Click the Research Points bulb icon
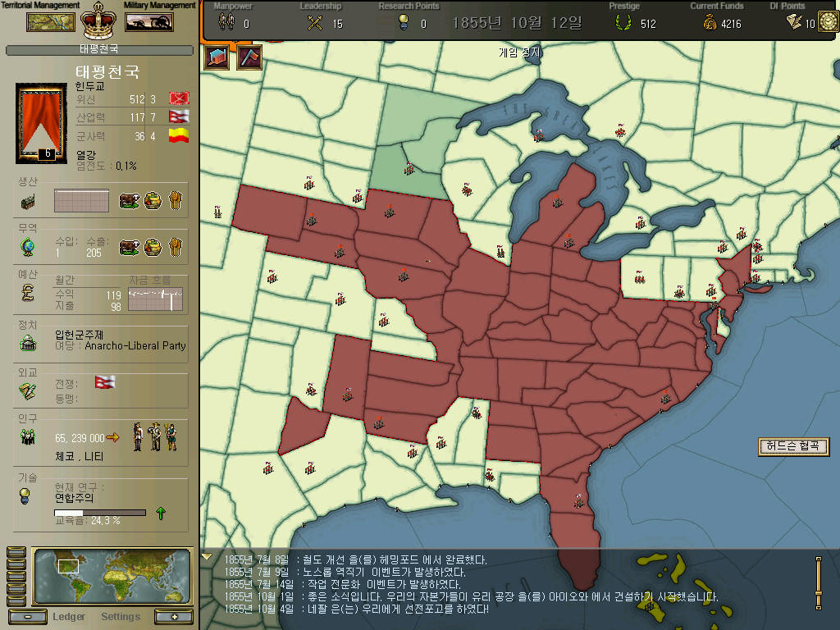This screenshot has width=840, height=630. 404,22
